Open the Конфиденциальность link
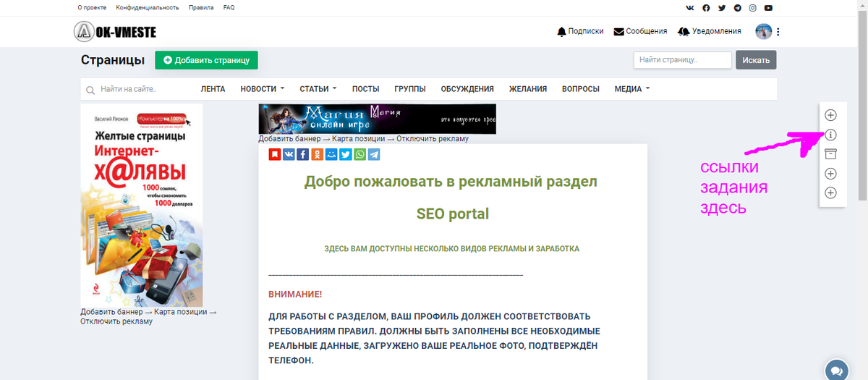This screenshot has height=380, width=868. coord(148,8)
